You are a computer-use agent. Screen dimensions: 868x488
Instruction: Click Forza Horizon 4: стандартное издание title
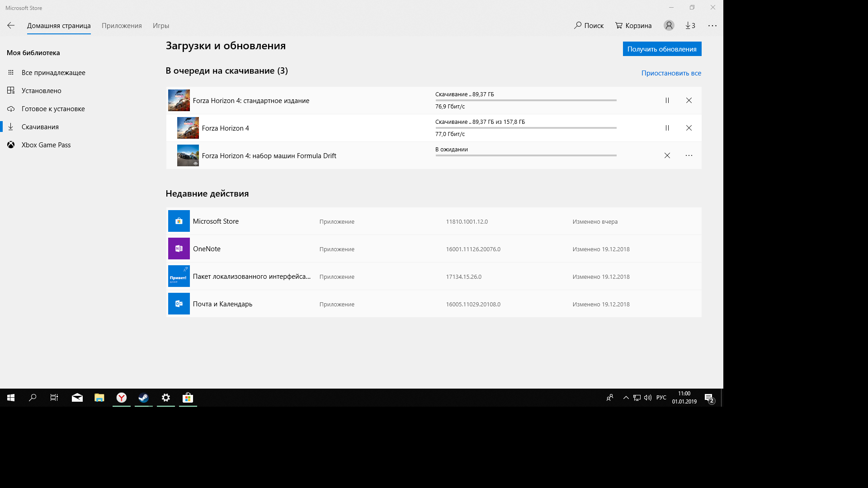tap(251, 101)
